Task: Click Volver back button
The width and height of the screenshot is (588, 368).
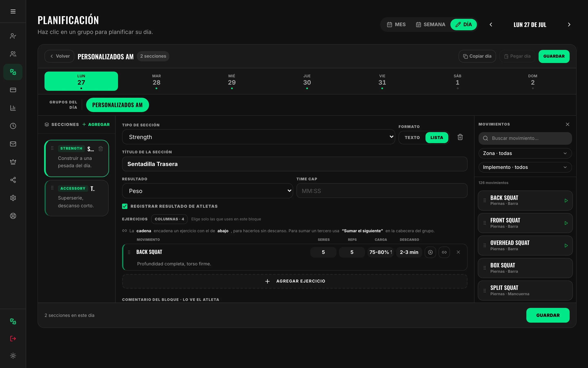Action: (x=60, y=56)
